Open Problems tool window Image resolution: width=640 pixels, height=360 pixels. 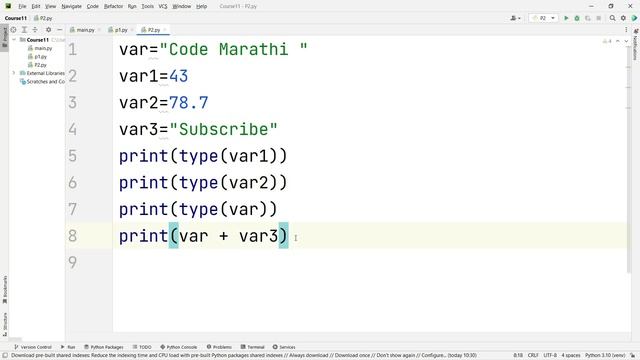coord(219,347)
